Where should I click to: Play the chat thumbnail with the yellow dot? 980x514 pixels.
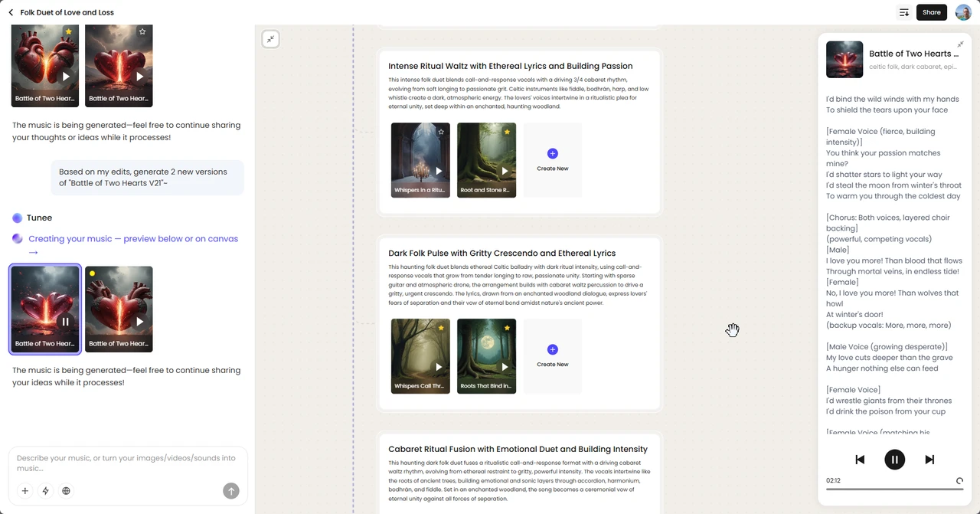pyautogui.click(x=139, y=322)
